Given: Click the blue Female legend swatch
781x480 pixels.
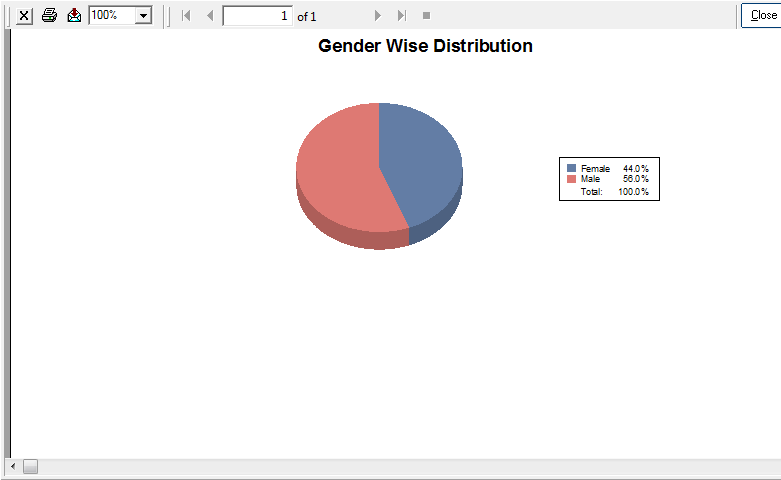Looking at the screenshot, I should pos(571,169).
